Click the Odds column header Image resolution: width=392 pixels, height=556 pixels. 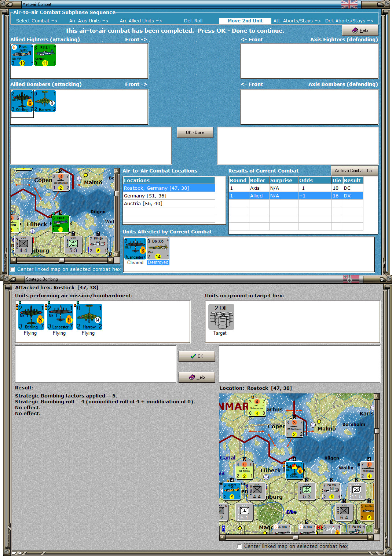tap(315, 181)
